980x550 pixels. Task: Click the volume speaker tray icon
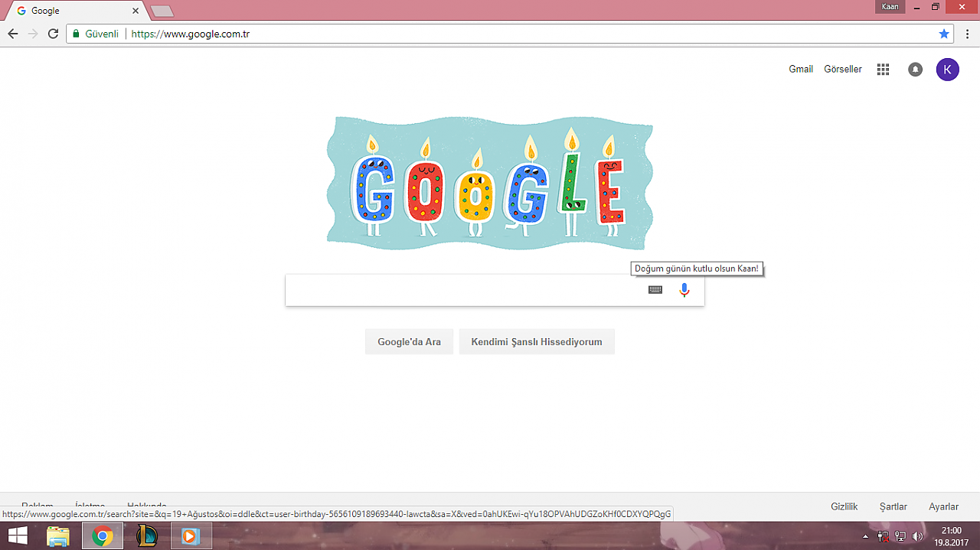[917, 536]
